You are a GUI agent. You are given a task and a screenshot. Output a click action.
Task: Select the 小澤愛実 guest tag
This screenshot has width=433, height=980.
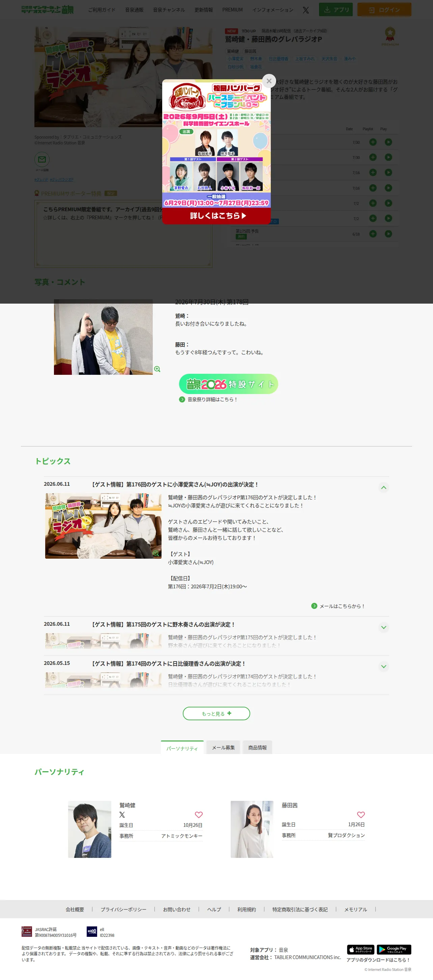click(x=235, y=59)
